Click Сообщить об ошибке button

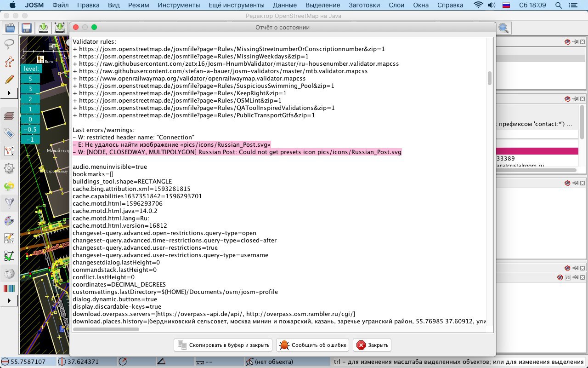pyautogui.click(x=312, y=345)
